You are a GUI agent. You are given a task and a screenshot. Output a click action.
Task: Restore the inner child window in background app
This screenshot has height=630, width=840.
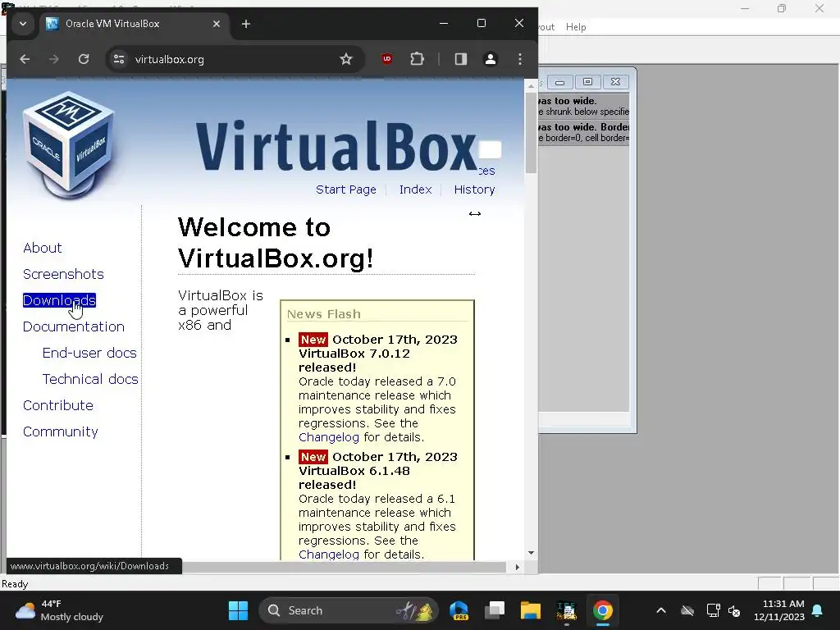pyautogui.click(x=587, y=82)
